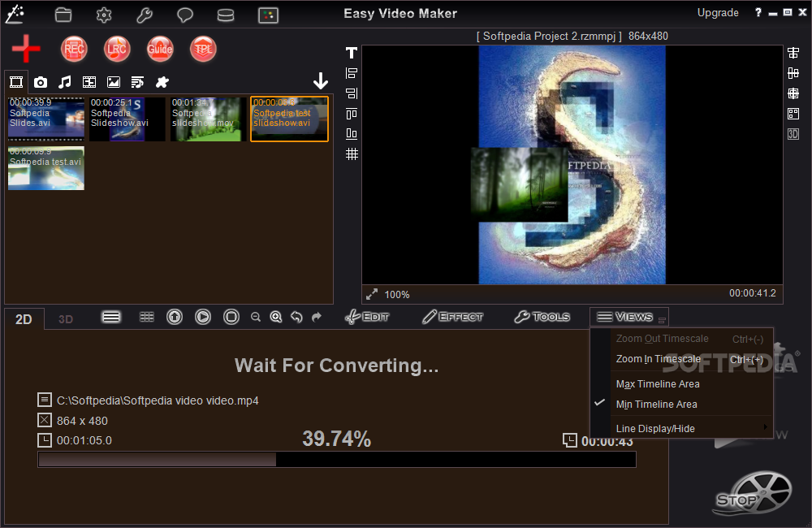Switch to the 3D timeline tab

tap(65, 318)
